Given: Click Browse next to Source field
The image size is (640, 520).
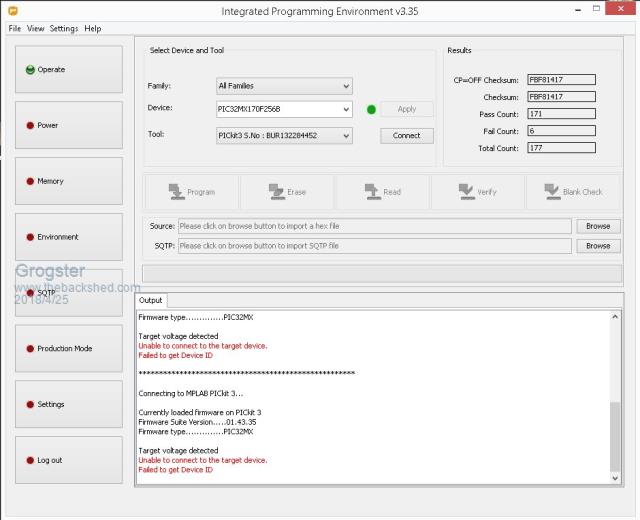Looking at the screenshot, I should [597, 227].
